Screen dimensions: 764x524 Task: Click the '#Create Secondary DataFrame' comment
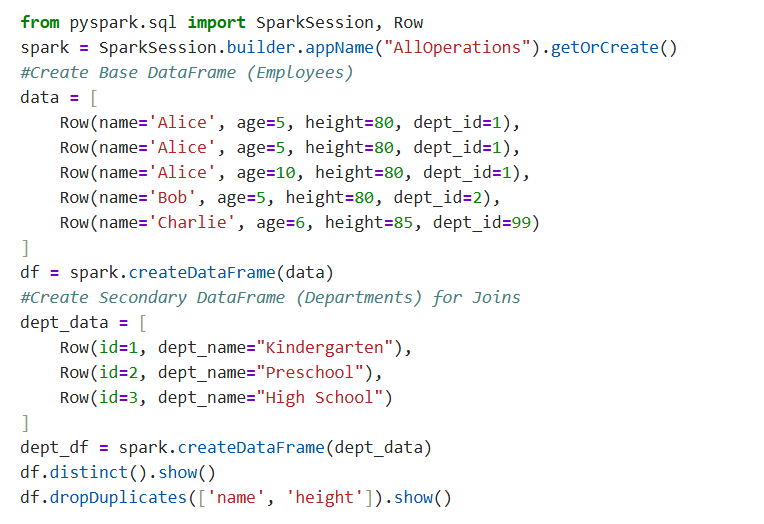click(270, 297)
